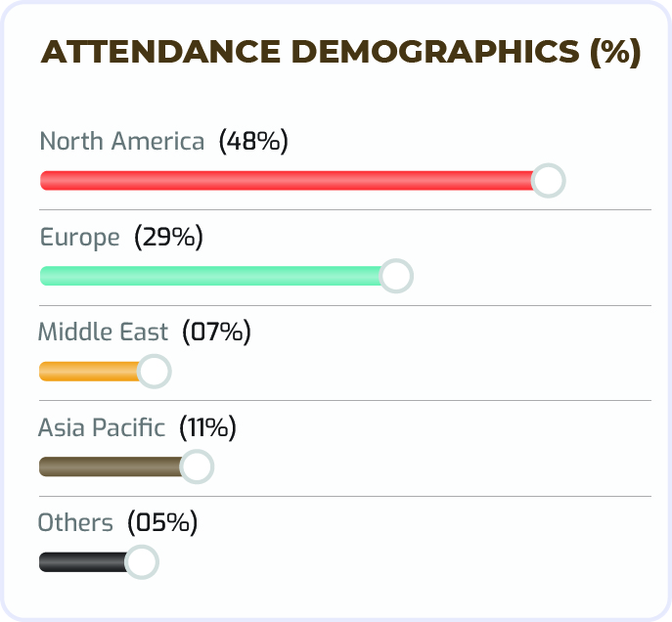
Task: Select the Asia Pacific label
Action: pyautogui.click(x=102, y=427)
